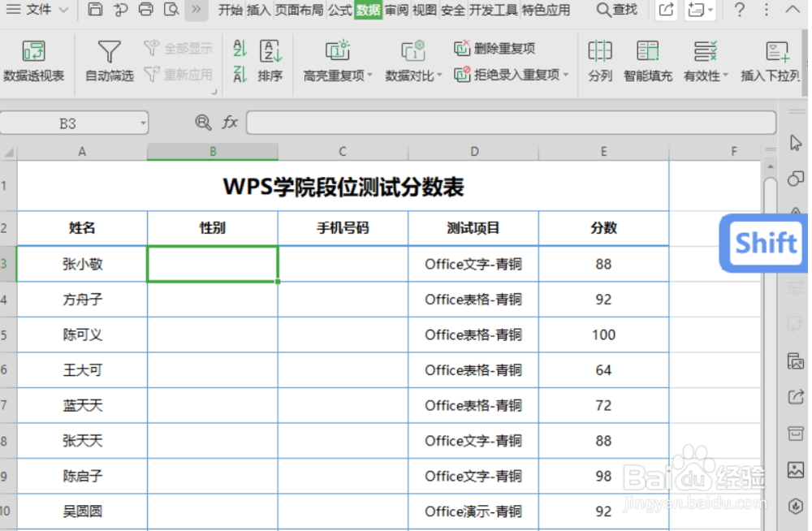Screen dimensions: 812x531
Task: Click the scroll up arrow of vertical scrollbar
Action: coord(770,166)
